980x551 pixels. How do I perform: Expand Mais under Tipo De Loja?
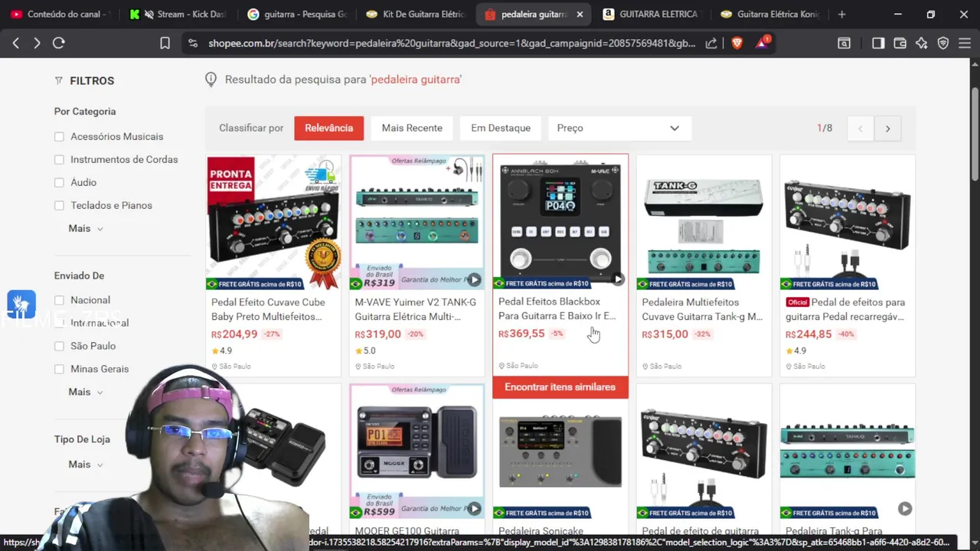tap(85, 465)
